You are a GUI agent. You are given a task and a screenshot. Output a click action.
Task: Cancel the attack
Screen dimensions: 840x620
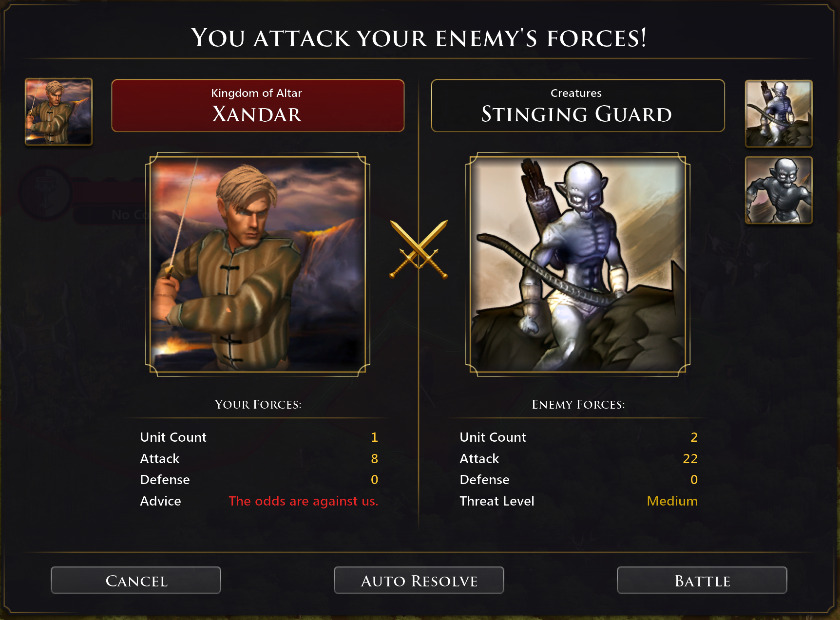click(x=136, y=580)
